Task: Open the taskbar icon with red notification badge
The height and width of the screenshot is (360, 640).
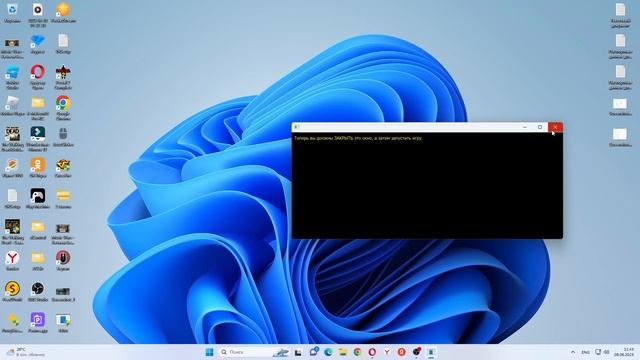Action: (x=416, y=351)
